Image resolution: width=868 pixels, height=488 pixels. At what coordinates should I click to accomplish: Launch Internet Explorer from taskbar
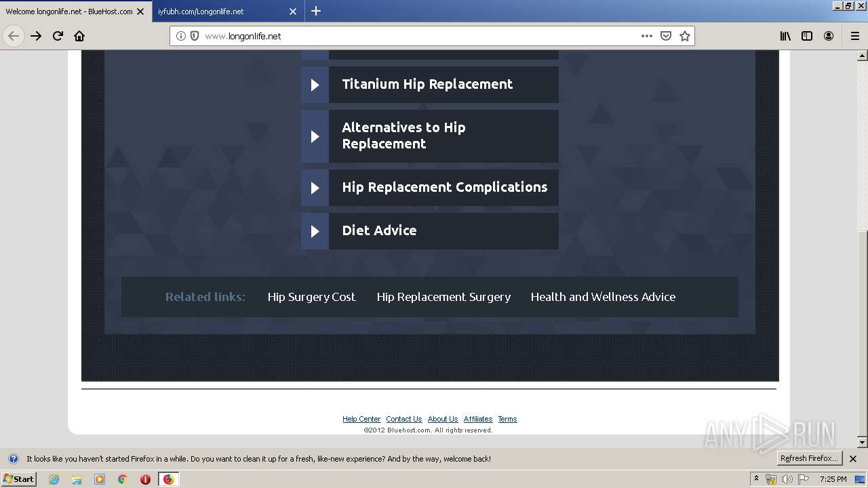pos(54,479)
